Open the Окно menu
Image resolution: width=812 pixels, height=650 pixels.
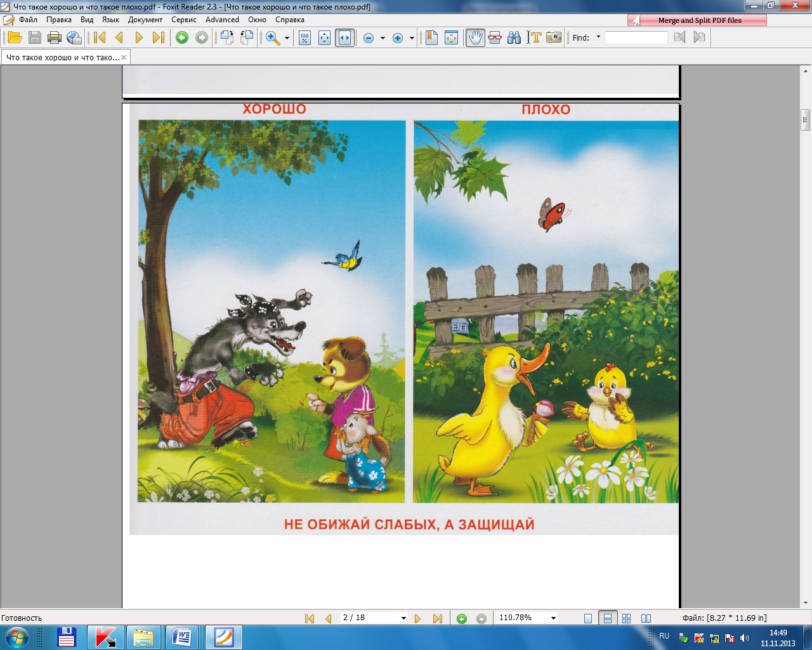(257, 20)
